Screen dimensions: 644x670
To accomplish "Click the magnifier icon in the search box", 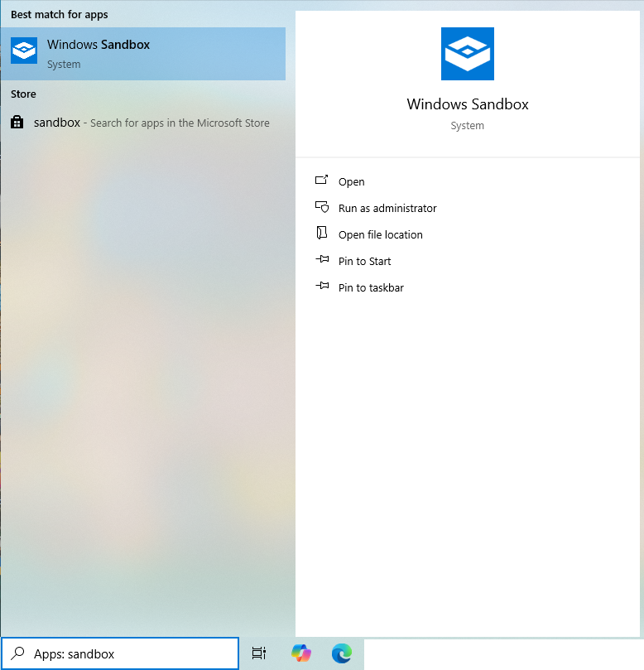I will point(17,653).
